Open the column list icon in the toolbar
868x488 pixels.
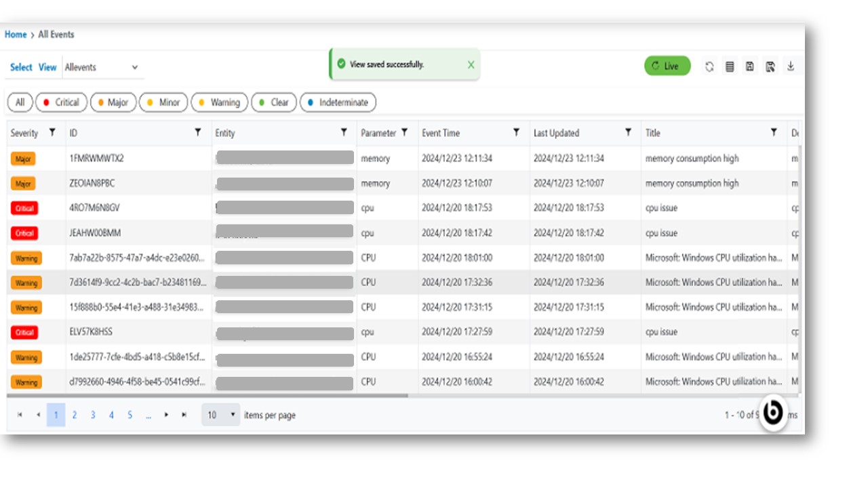coord(730,66)
